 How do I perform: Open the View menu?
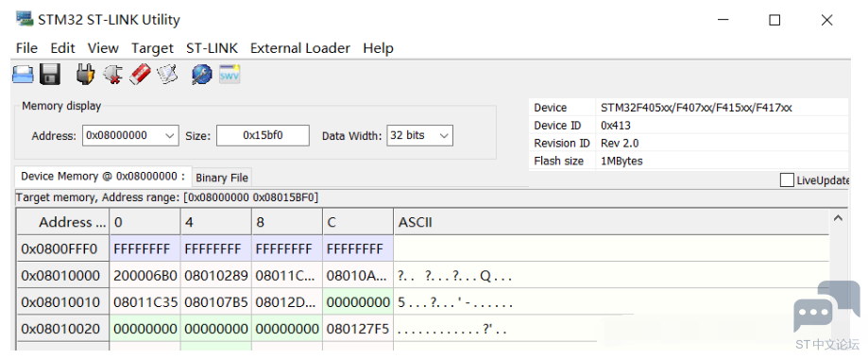click(103, 48)
